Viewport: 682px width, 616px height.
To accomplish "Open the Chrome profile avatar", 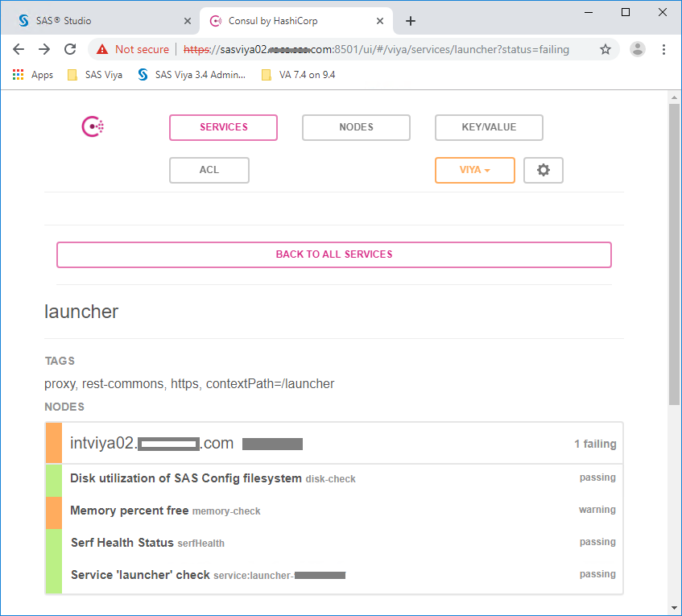I will pyautogui.click(x=637, y=49).
